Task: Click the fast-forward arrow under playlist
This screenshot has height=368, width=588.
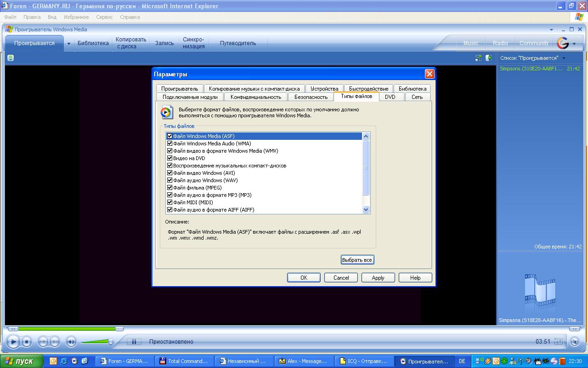Action: 574,329
